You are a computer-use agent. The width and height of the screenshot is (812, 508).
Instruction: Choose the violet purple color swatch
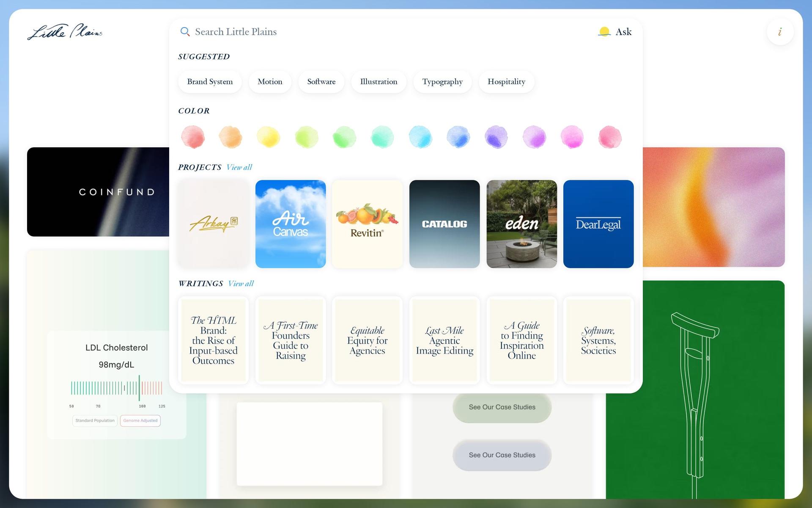496,137
